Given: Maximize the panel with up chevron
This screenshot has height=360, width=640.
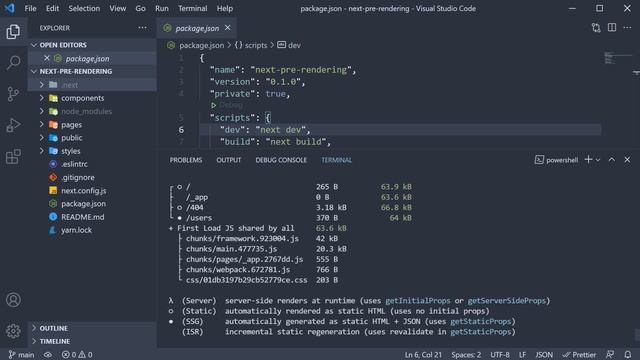Looking at the screenshot, I should coord(612,160).
